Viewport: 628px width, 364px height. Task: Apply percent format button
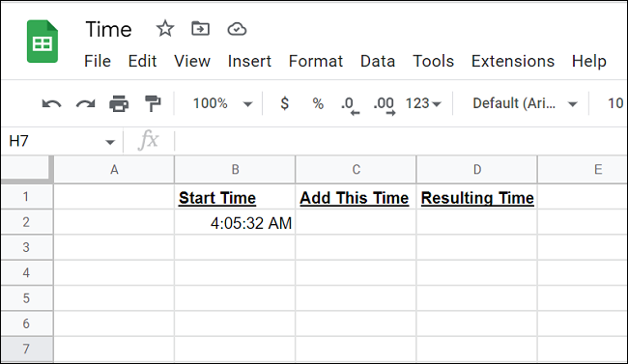(x=318, y=103)
